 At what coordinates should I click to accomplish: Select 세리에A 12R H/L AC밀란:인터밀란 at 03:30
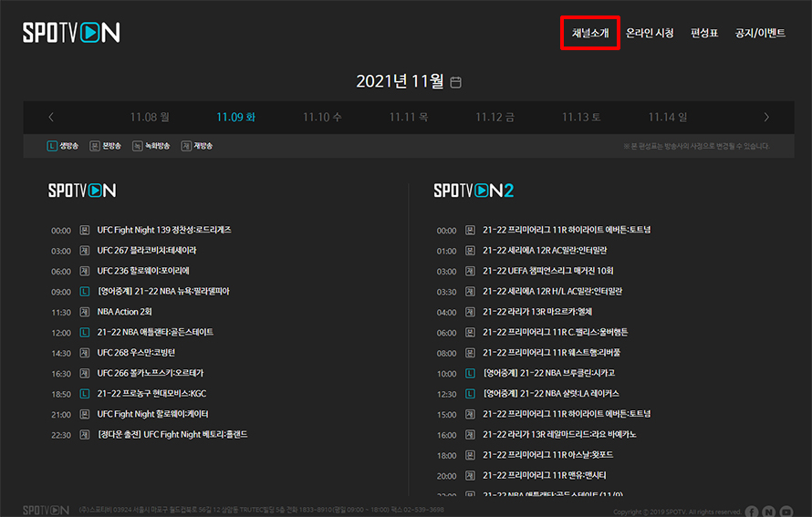point(553,292)
